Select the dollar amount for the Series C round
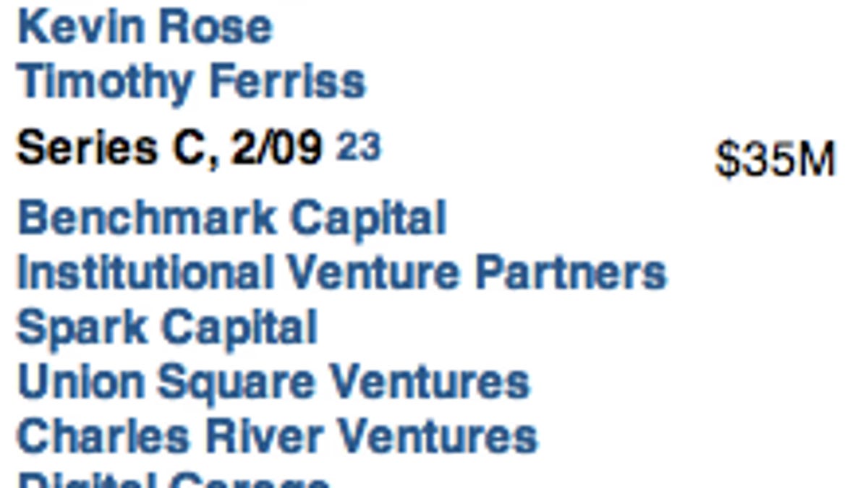Viewport: 868px width, 488px height. (775, 160)
